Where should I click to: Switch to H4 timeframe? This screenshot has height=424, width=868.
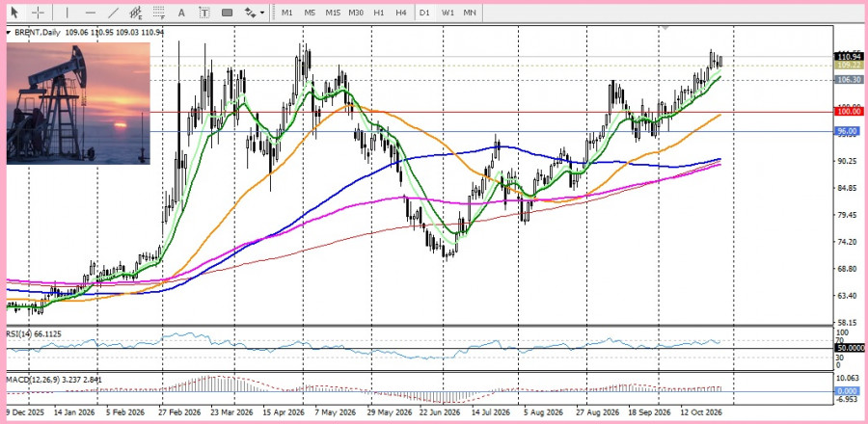point(401,13)
